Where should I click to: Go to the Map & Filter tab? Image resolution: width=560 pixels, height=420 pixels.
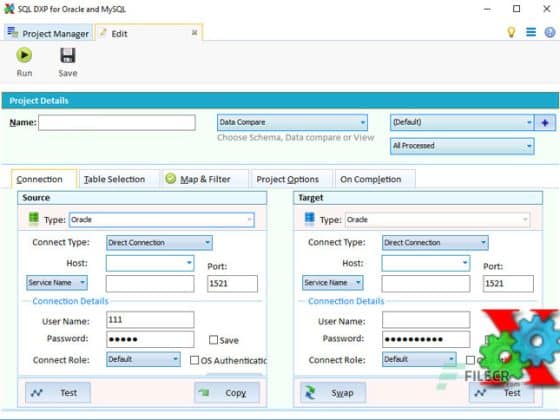(205, 179)
